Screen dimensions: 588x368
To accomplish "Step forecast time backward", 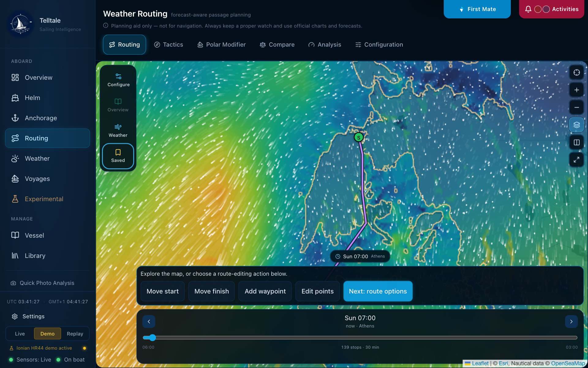I will coord(149,322).
